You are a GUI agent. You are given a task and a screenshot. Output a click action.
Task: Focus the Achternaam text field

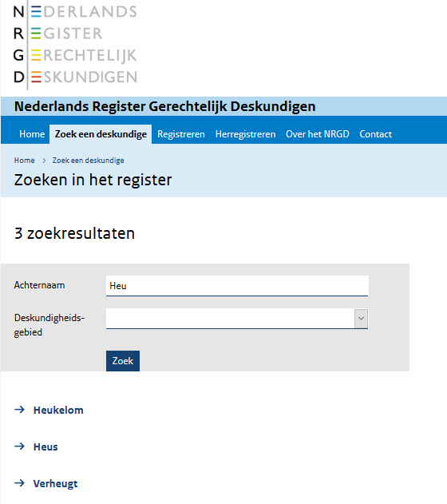(237, 286)
